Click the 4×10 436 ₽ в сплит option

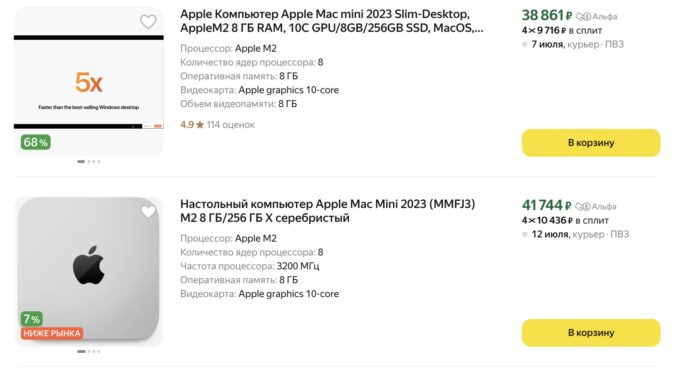click(565, 220)
